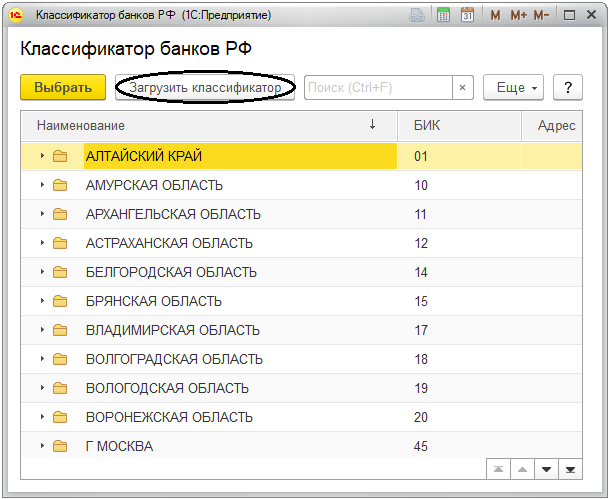Move down one row with the down arrow
609x499 pixels.
point(546,469)
